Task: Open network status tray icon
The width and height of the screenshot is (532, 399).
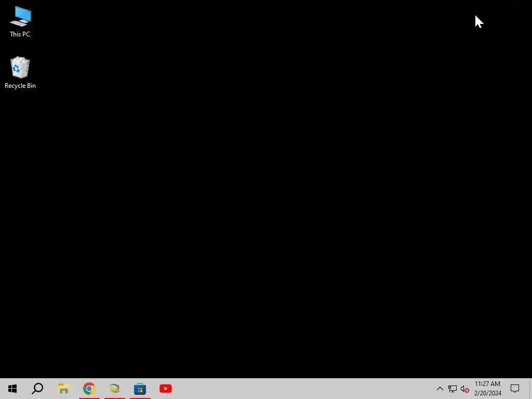Action: point(453,389)
